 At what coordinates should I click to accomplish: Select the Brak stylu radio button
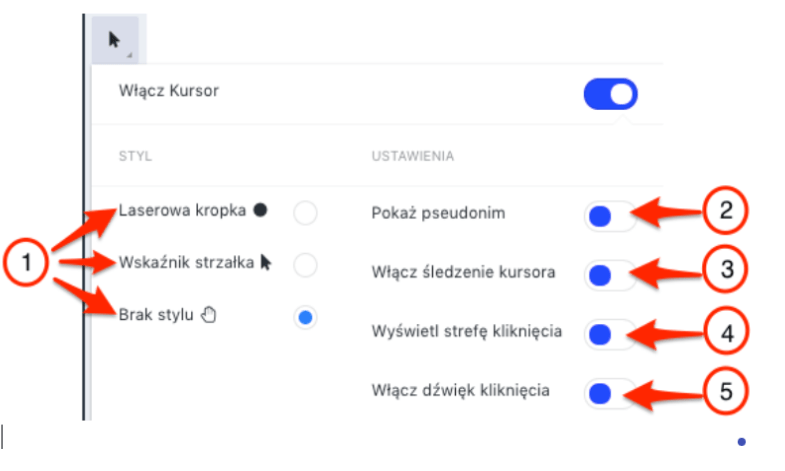pyautogui.click(x=306, y=317)
